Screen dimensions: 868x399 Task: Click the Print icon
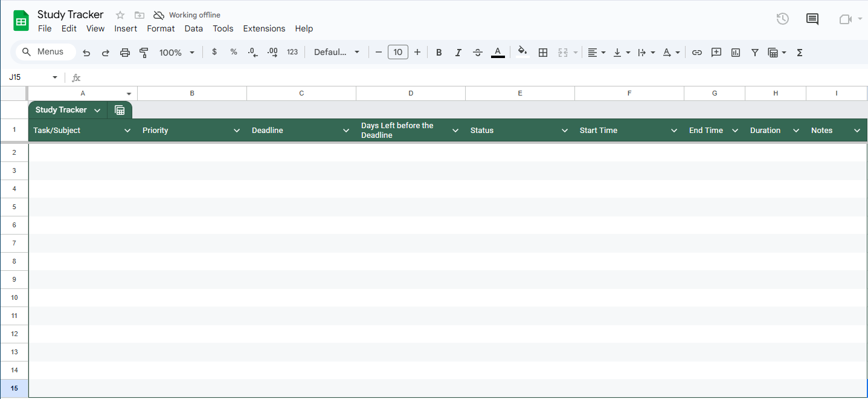[125, 53]
